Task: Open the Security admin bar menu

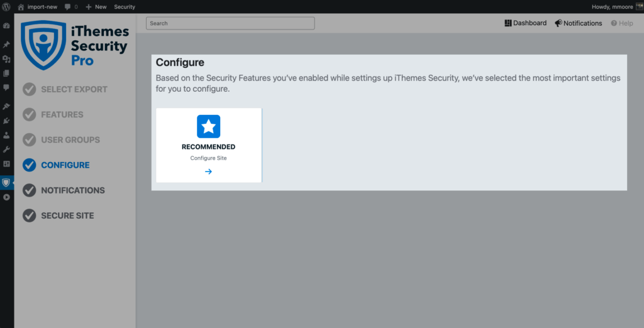Action: point(125,6)
